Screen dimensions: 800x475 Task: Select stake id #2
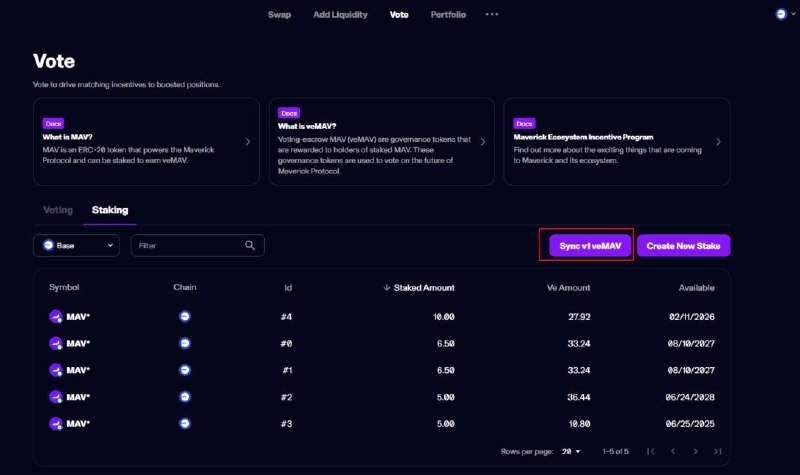[x=286, y=397]
